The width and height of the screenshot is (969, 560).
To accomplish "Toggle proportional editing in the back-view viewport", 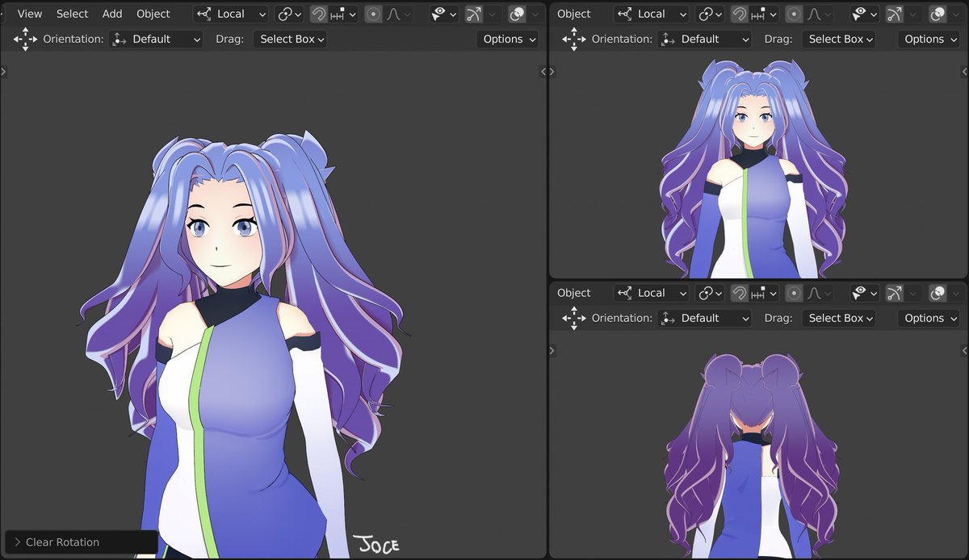I will (793, 293).
